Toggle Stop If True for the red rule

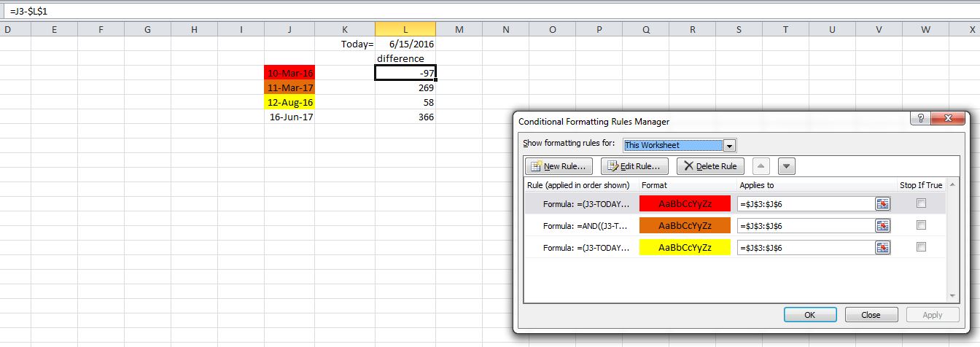921,203
